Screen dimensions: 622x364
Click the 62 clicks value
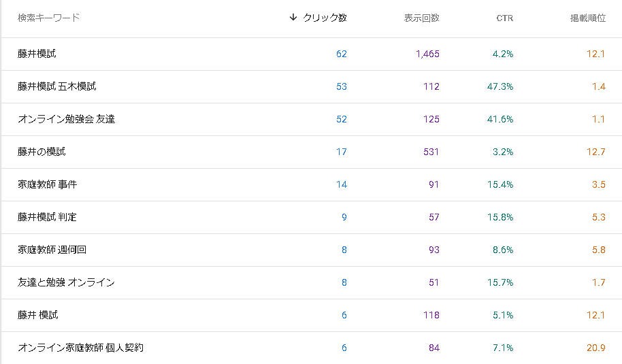click(x=342, y=54)
